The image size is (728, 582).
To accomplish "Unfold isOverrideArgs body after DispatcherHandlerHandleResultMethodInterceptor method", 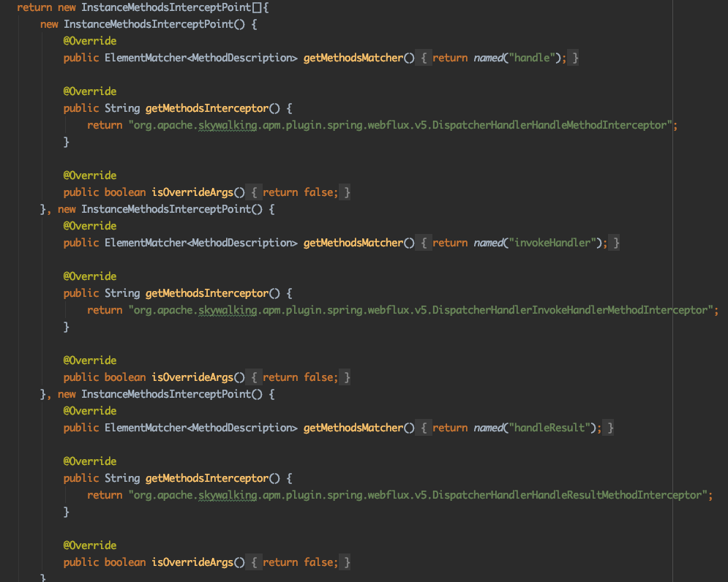I will tap(253, 562).
